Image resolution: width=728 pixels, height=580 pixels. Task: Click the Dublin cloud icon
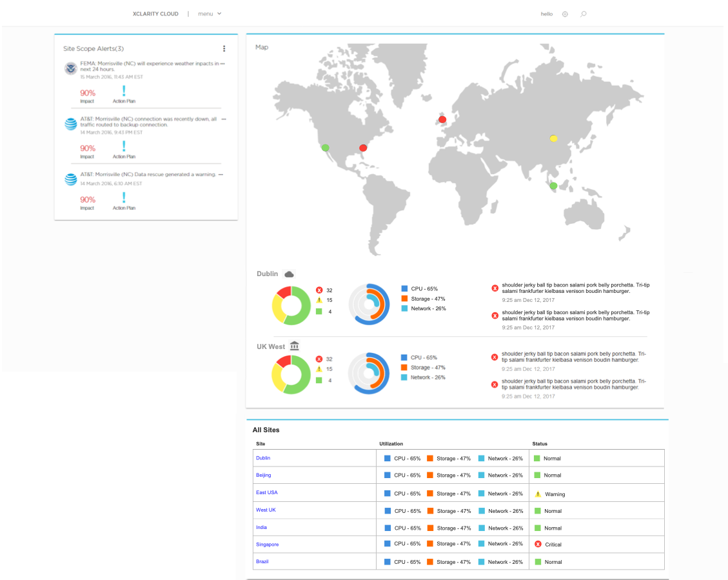click(x=290, y=274)
